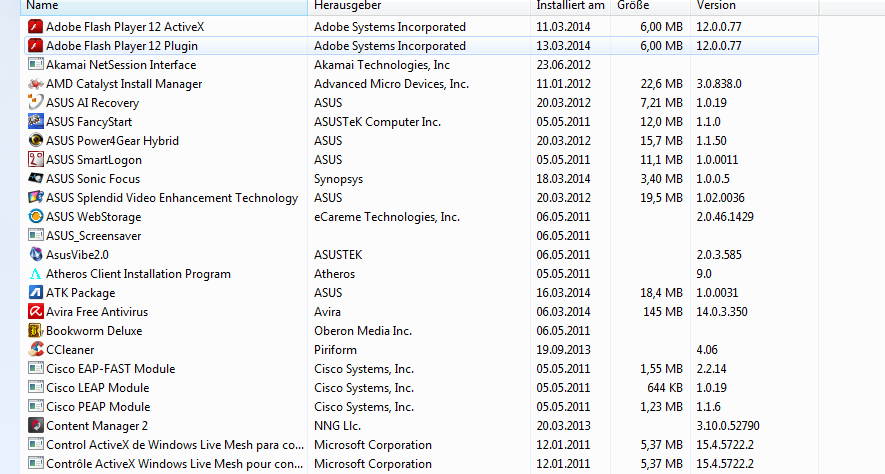
Task: Choose the AsusVibe2.0 program name
Action: pyautogui.click(x=77, y=254)
